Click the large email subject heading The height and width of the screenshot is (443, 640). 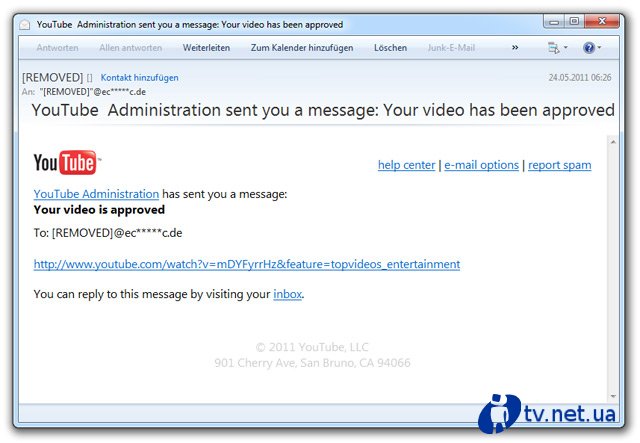point(323,110)
